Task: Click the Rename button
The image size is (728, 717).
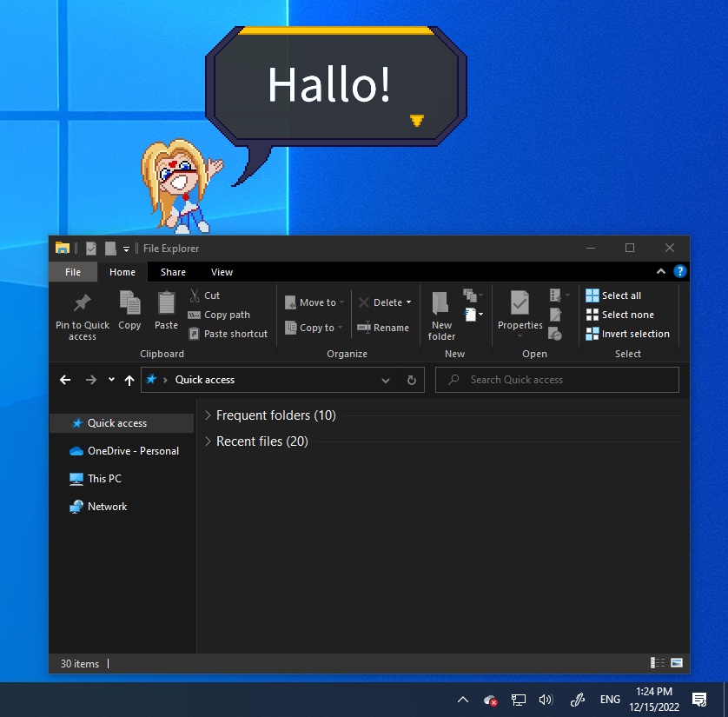Action: click(383, 328)
